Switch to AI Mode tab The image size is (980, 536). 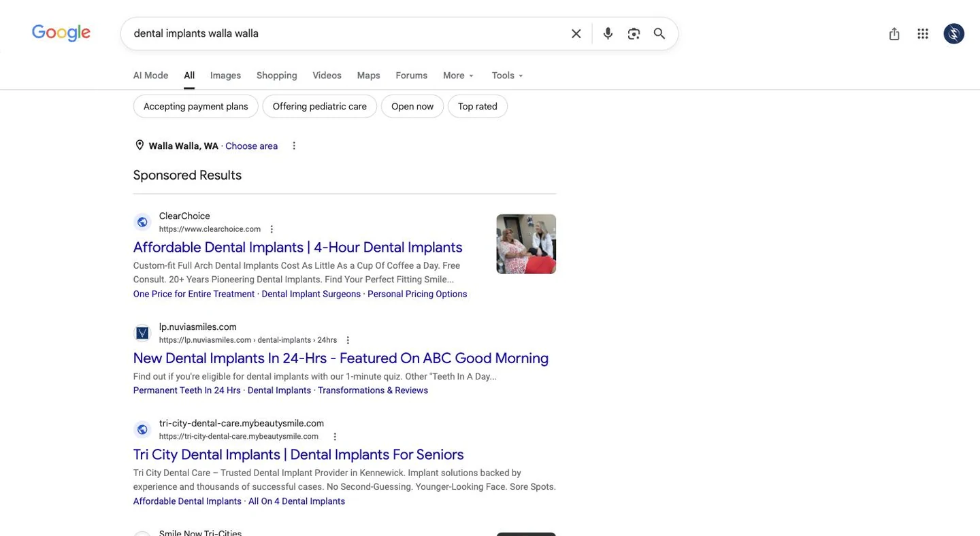pyautogui.click(x=150, y=76)
